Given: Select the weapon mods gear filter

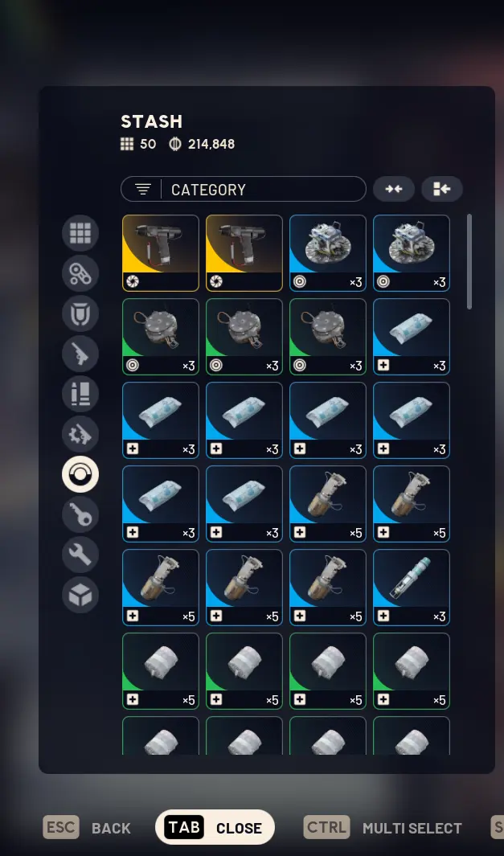Looking at the screenshot, I should tap(80, 435).
